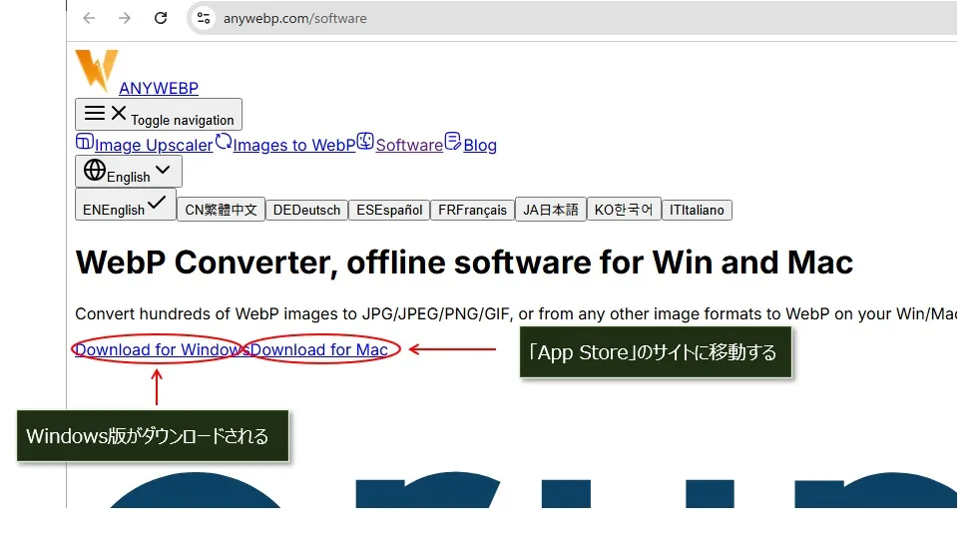The width and height of the screenshot is (980, 539).
Task: Select JA日本語 language option
Action: 551,210
